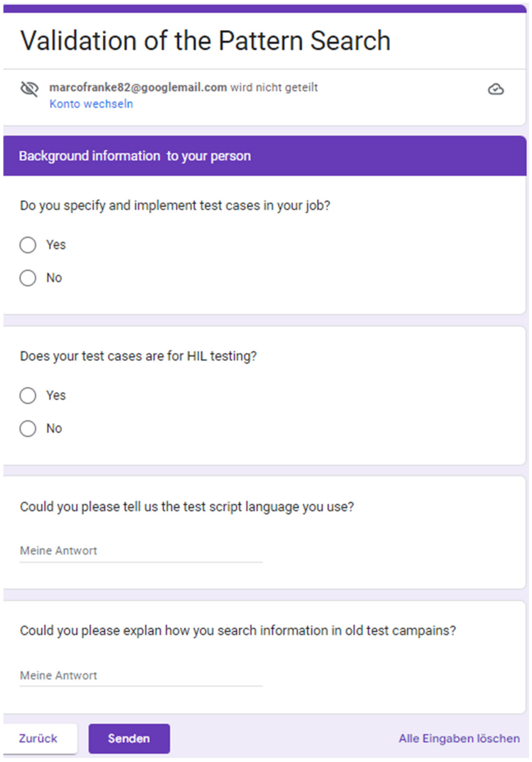532x762 pixels.
Task: Choose Yes for HIL testing question
Action: point(28,395)
